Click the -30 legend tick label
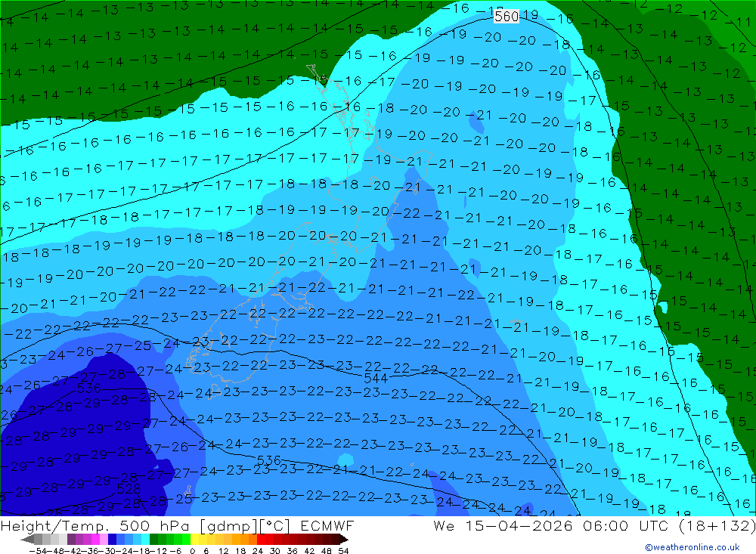Screen dimensions: 756x554 coord(107,551)
